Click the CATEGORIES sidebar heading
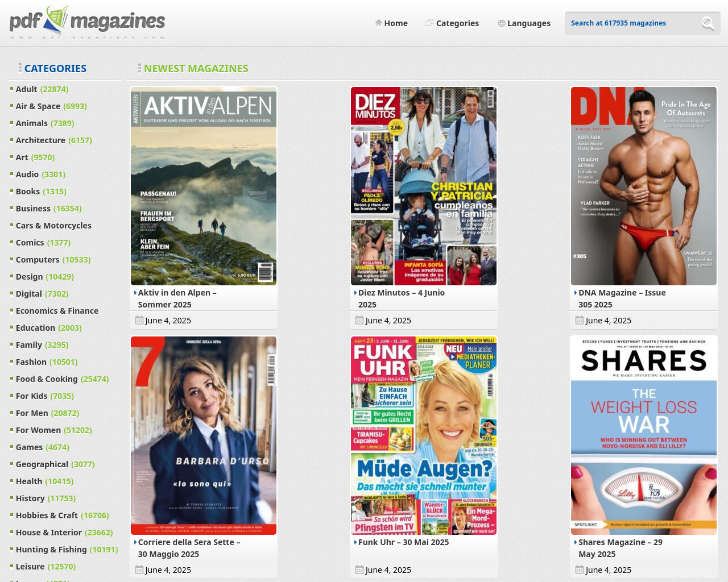The image size is (728, 582). click(55, 68)
